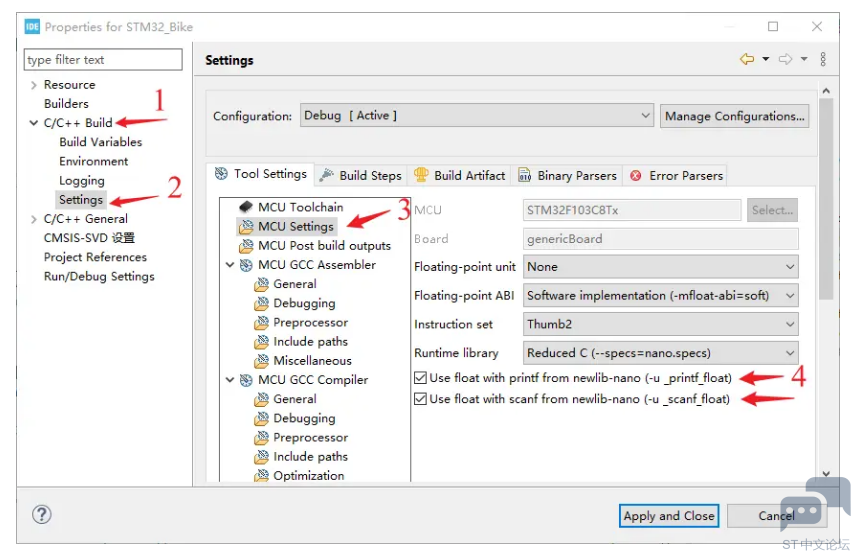Click the Assembler Miscellaneous option icon
The image size is (859, 560).
coord(262,361)
